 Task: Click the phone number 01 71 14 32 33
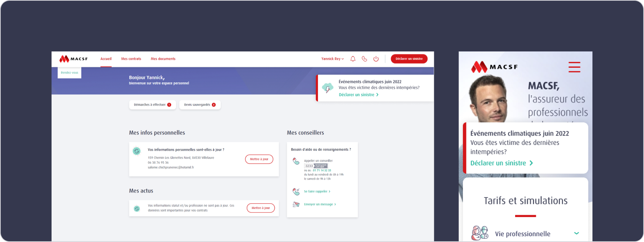click(322, 170)
